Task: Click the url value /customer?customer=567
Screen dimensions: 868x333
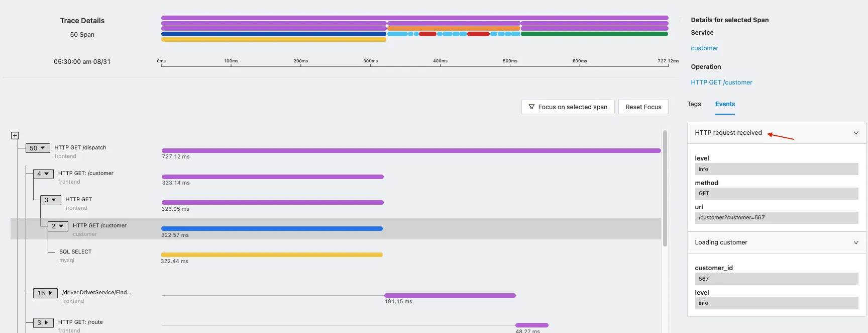Action: coord(777,218)
